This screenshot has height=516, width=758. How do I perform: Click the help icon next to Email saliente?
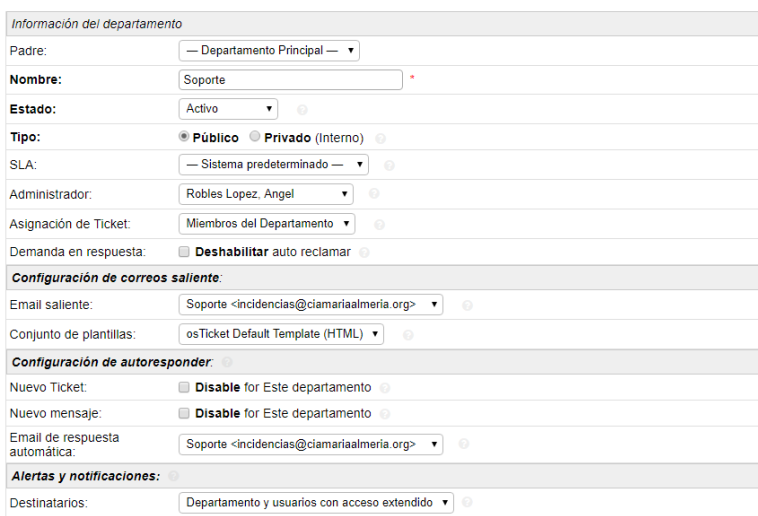467,306
